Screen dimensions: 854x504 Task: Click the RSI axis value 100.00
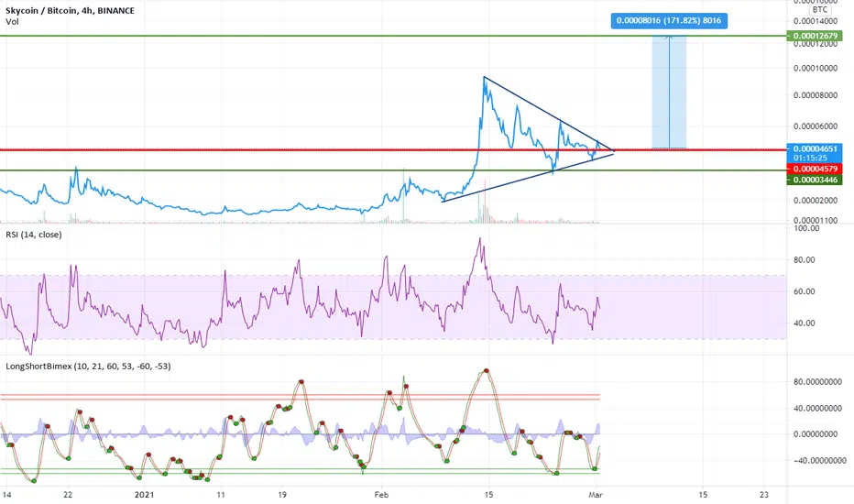point(806,228)
